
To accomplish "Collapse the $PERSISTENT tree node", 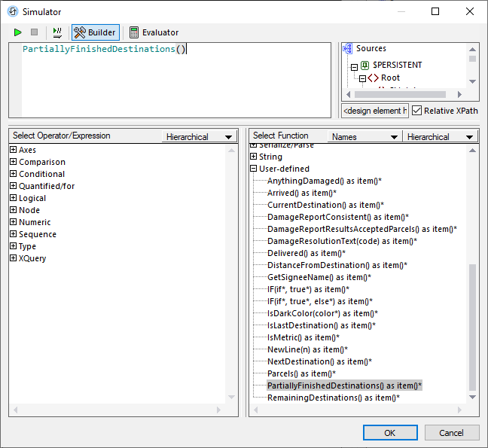I will [355, 66].
